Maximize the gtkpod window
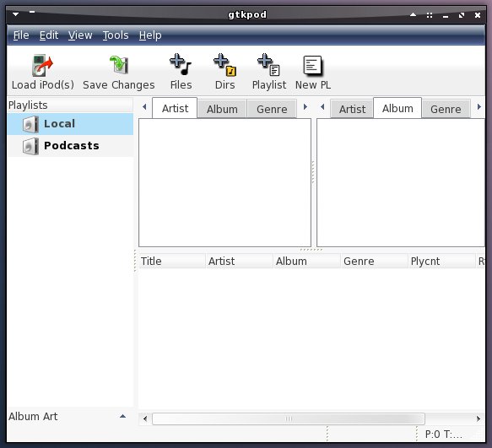The height and width of the screenshot is (448, 492). coord(462,15)
